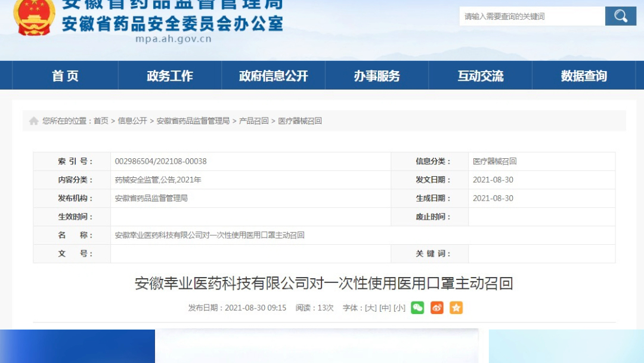Share article via WeChat icon
This screenshot has height=363, width=644.
[x=417, y=308]
